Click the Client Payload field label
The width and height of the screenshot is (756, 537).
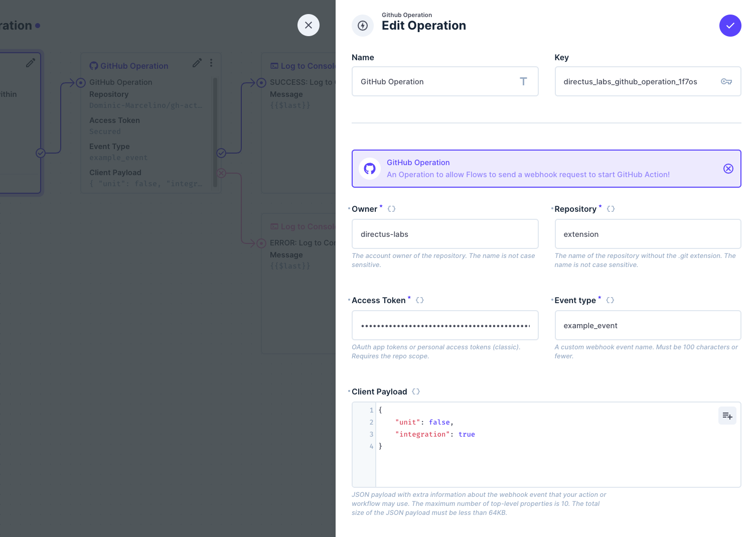[x=379, y=391]
